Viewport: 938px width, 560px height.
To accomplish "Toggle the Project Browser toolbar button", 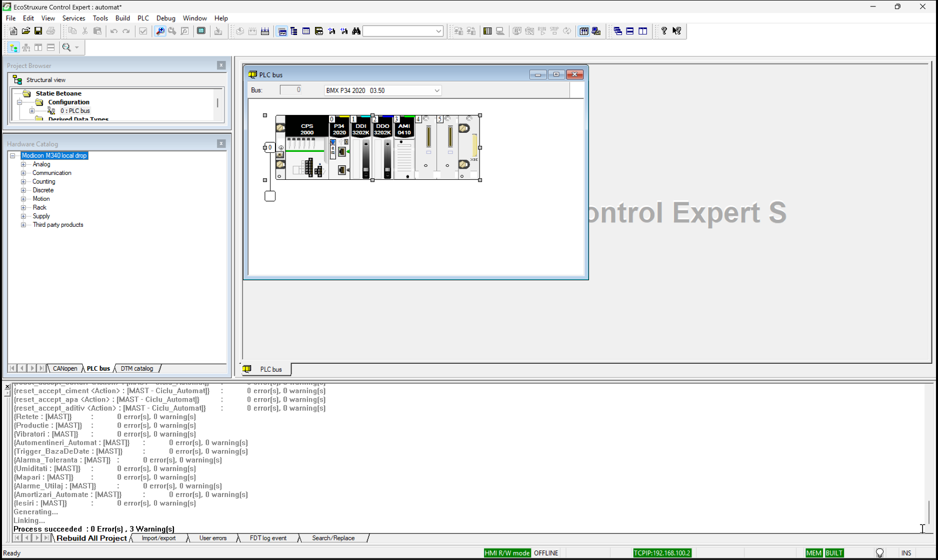I will (282, 31).
